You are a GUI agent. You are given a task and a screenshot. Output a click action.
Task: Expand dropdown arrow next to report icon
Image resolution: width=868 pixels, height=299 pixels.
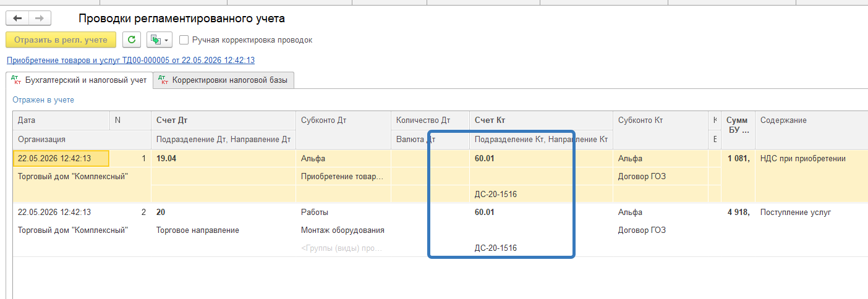(x=167, y=40)
